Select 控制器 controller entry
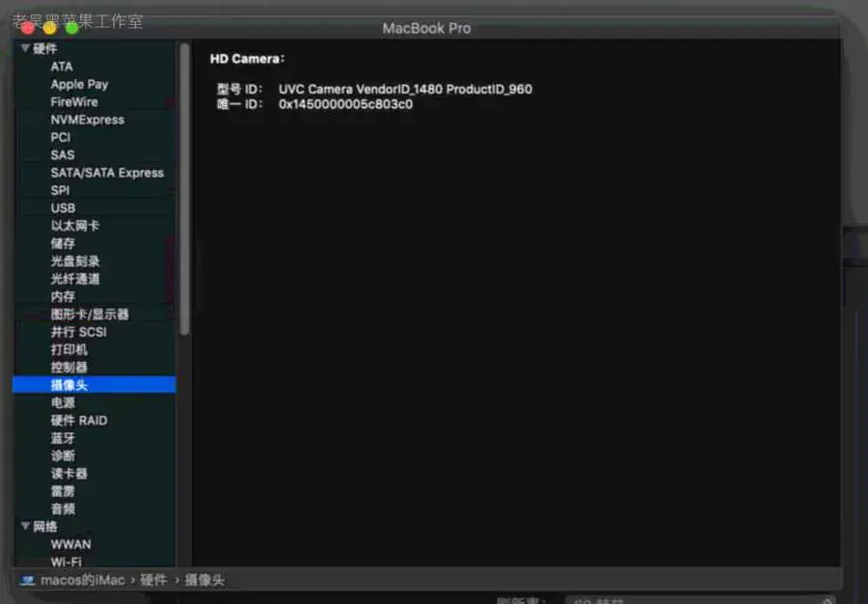The height and width of the screenshot is (604, 868). click(x=69, y=368)
